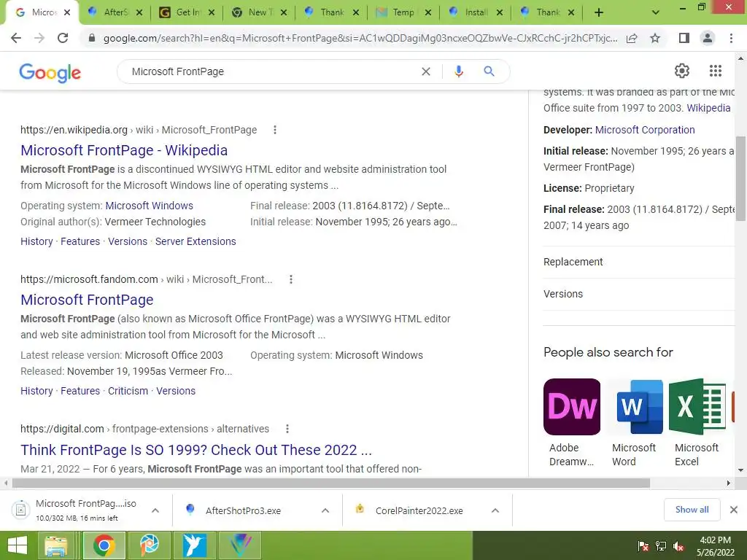Open the Wikipedia link in knowledge panel
Image resolution: width=747 pixels, height=560 pixels.
(x=708, y=108)
